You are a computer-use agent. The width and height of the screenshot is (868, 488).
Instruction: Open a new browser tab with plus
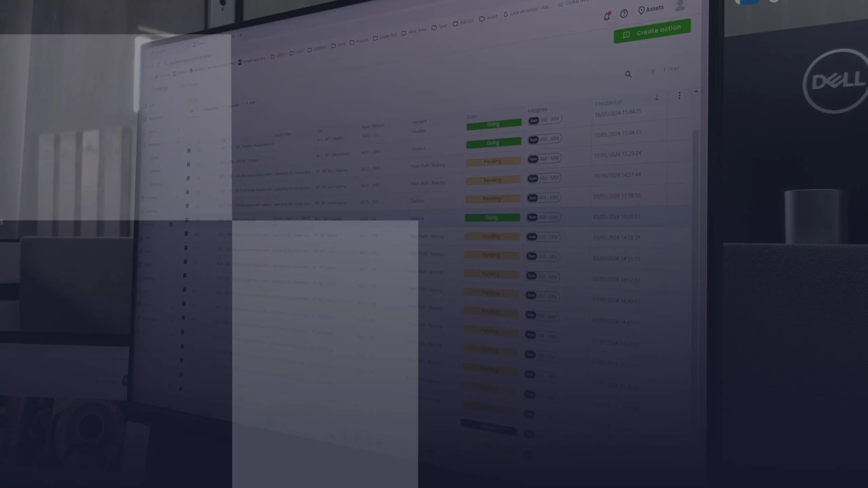click(x=241, y=35)
